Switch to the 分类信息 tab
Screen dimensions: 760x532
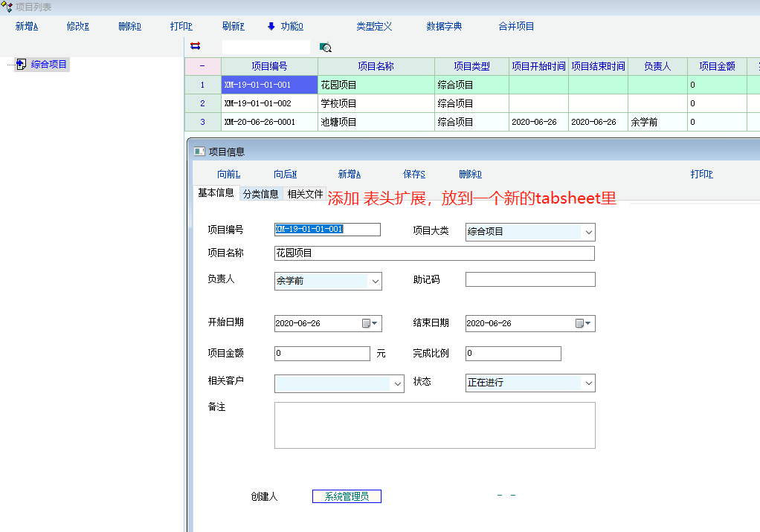[x=260, y=194]
